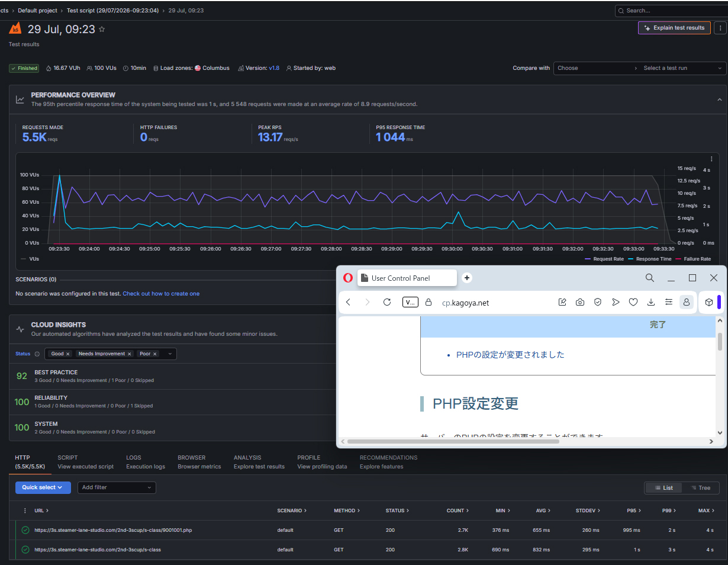Click the Performance Overview chart icon
Screen dimensions: 728x565
(20, 99)
